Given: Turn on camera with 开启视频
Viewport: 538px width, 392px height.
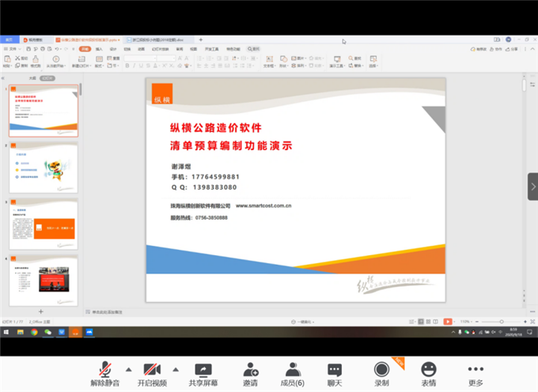Looking at the screenshot, I should click(152, 374).
